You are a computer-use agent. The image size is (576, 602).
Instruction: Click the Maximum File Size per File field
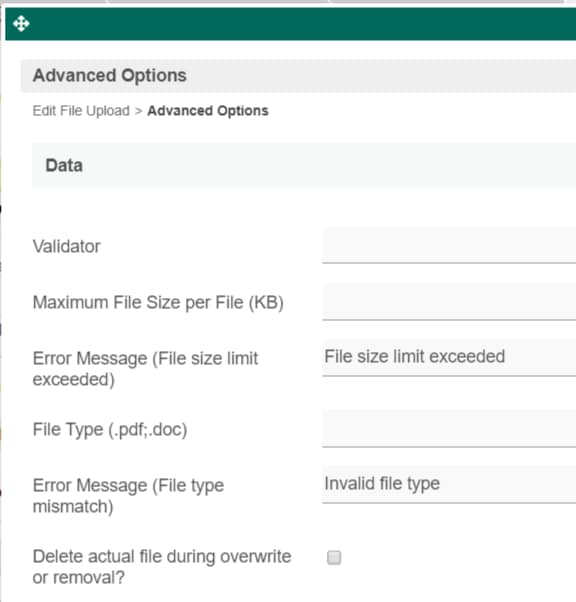(x=449, y=302)
